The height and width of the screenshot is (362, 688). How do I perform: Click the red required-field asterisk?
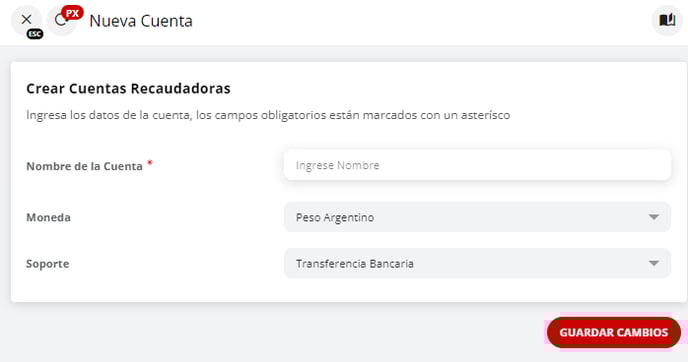point(150,163)
